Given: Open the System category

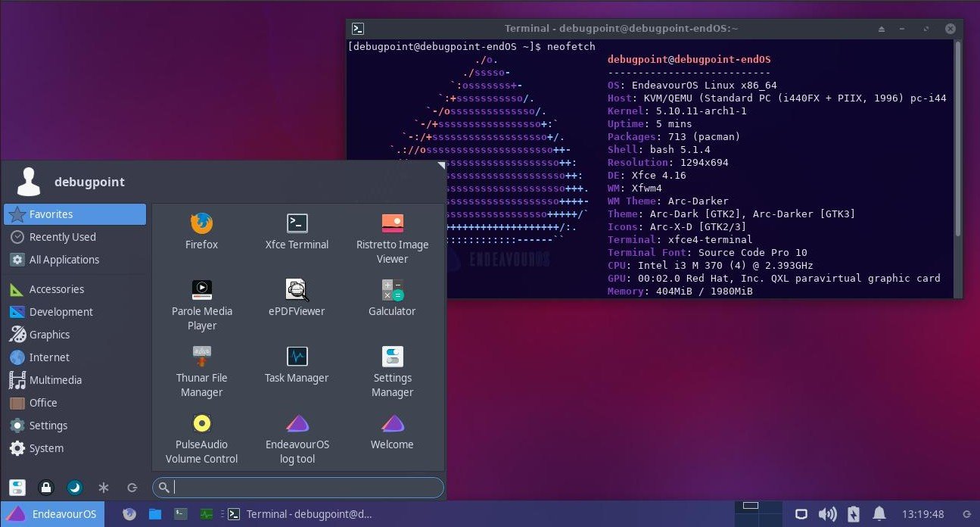Looking at the screenshot, I should tap(75, 448).
